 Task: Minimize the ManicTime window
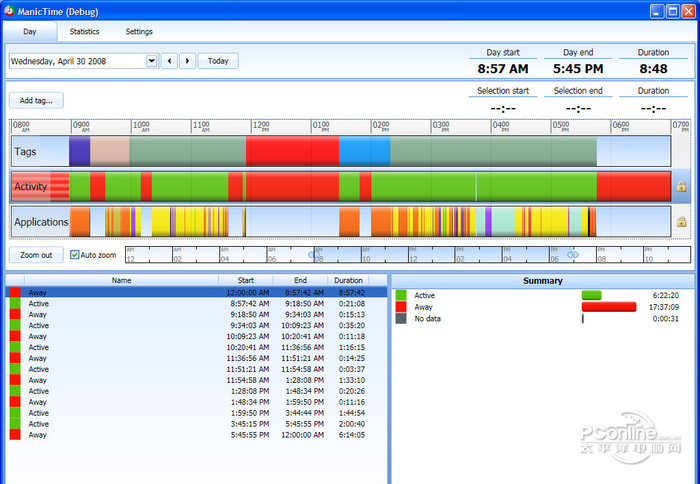(656, 11)
